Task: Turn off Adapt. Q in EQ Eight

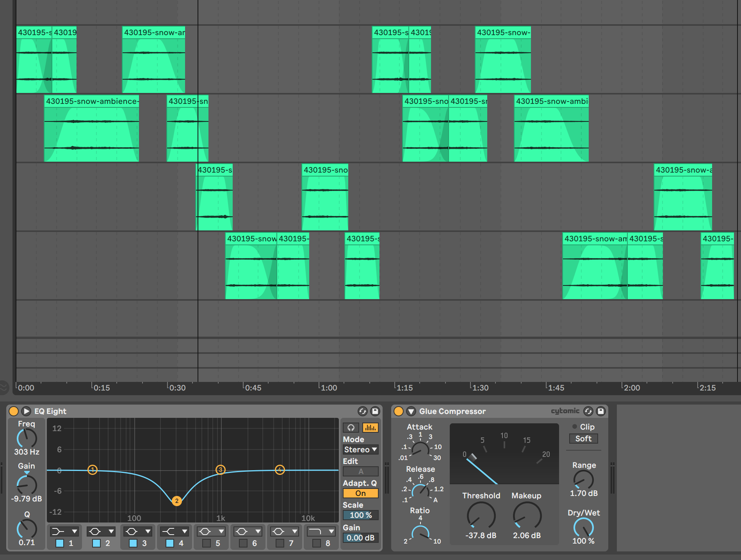Action: coord(360,493)
